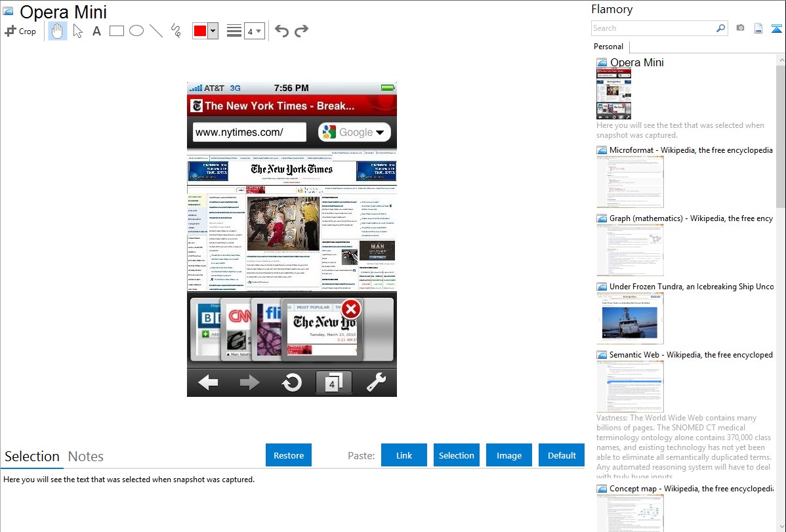Screen dimensions: 786x532
Task: Click the Opera Mini snapshot image on canvas
Action: 292,239
